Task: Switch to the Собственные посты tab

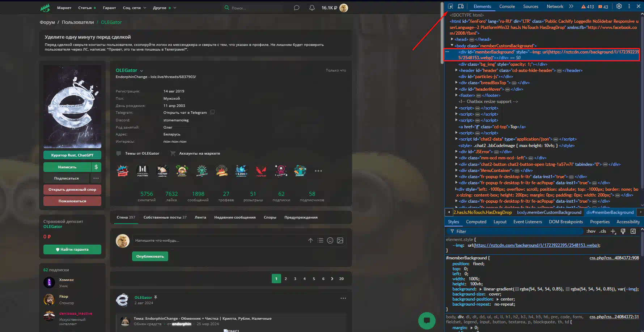Action: coord(165,217)
